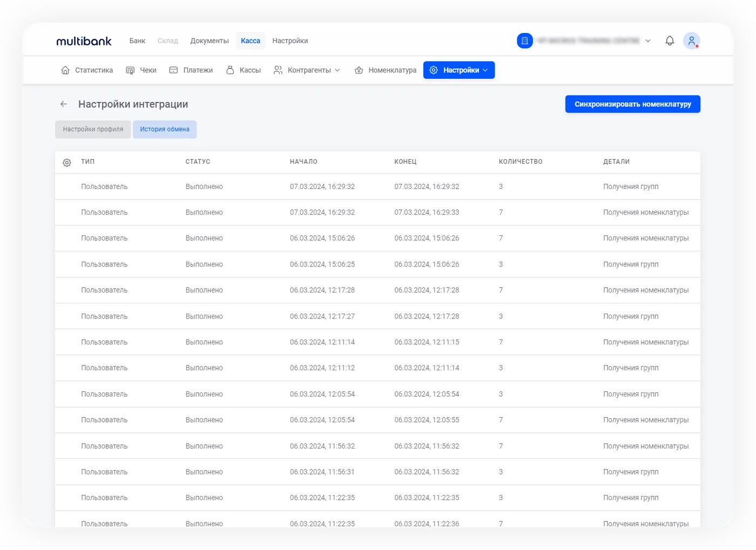Open the Статистика section

tap(94, 70)
